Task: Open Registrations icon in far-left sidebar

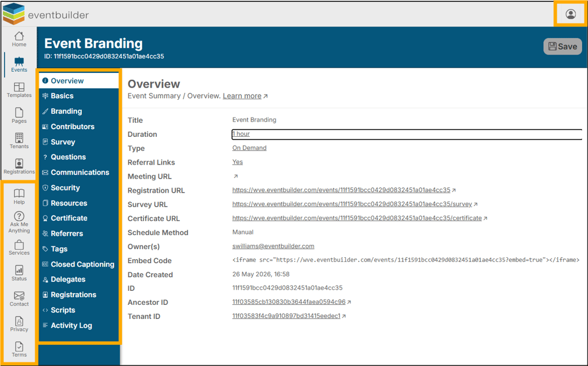Action: pyautogui.click(x=19, y=166)
